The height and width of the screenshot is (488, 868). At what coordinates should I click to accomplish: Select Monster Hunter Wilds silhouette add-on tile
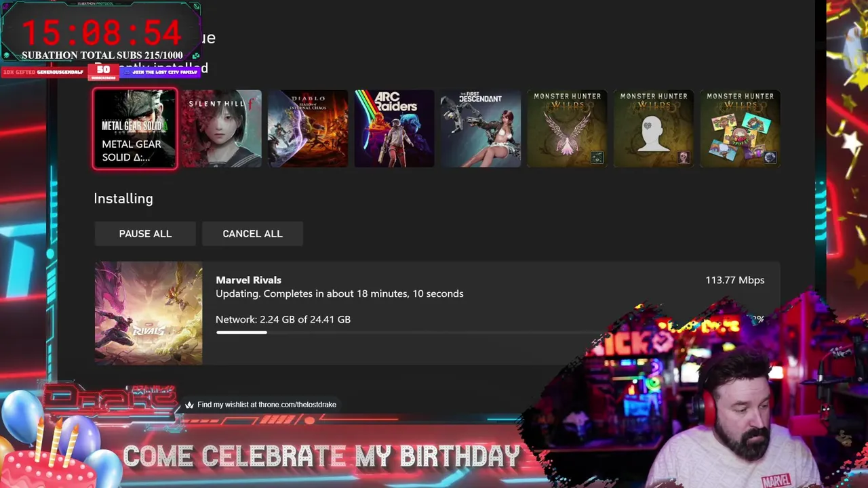pyautogui.click(x=654, y=129)
